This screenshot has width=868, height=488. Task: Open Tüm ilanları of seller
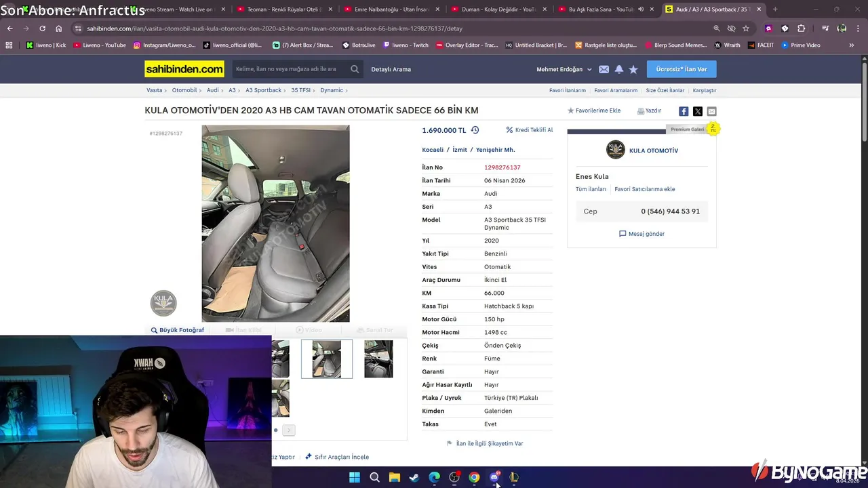click(591, 189)
